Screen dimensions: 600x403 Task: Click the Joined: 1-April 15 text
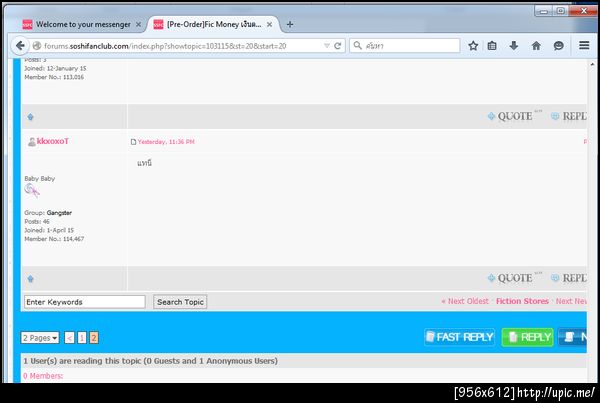click(49, 230)
